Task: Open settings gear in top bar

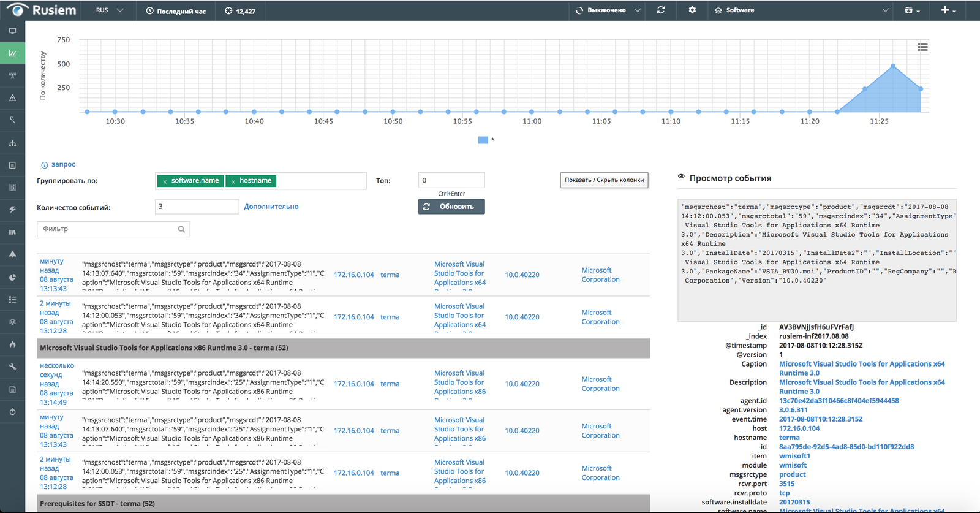Action: pos(692,10)
